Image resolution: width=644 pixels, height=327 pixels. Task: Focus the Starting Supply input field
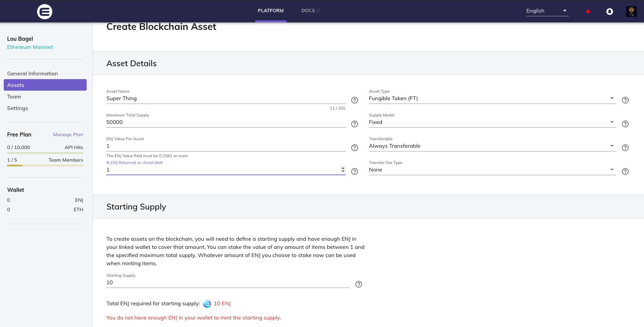228,283
